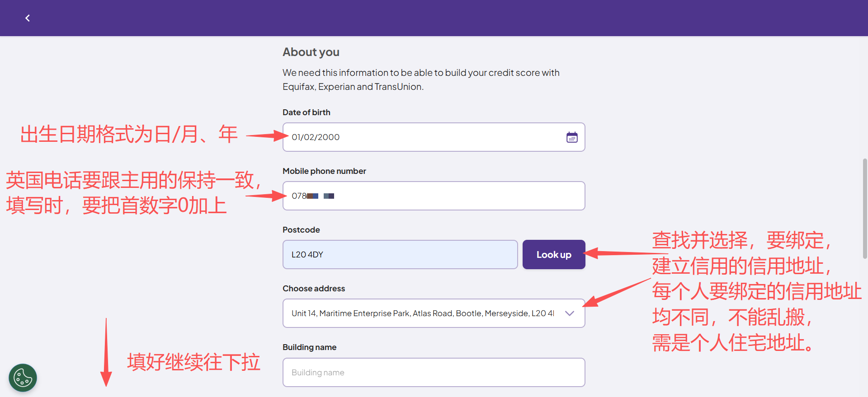Click the red downward arrow annotation
The width and height of the screenshot is (868, 397).
pyautogui.click(x=106, y=352)
